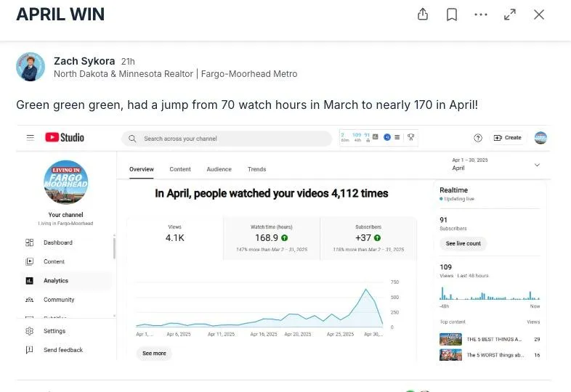Click the 91 realtime subscribers value
571x392 pixels.
(x=443, y=220)
